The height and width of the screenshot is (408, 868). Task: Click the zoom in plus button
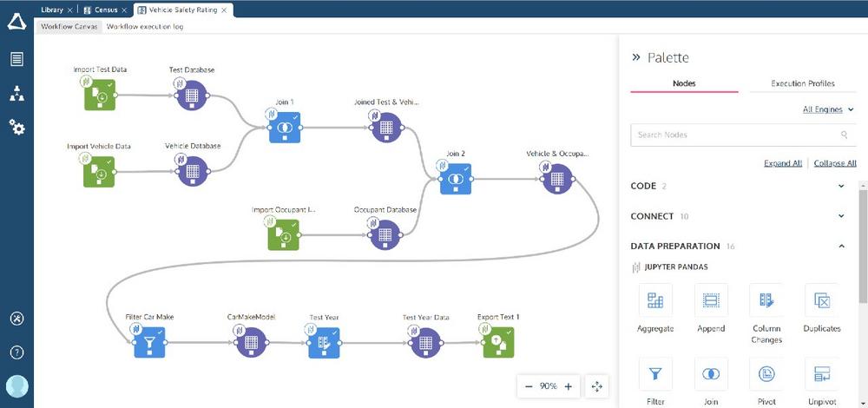pos(568,386)
